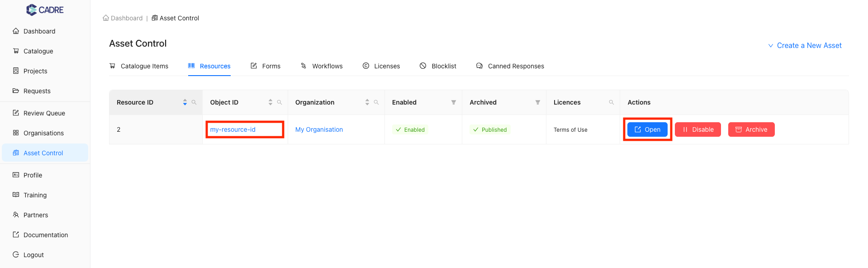Search Resource ID column magnifier
The width and height of the screenshot is (868, 268).
point(194,102)
